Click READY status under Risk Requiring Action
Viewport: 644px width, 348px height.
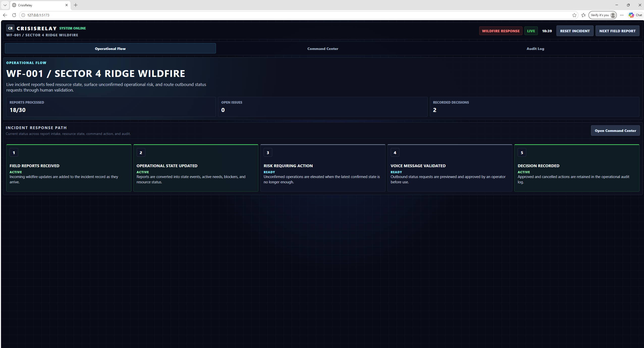pyautogui.click(x=269, y=172)
